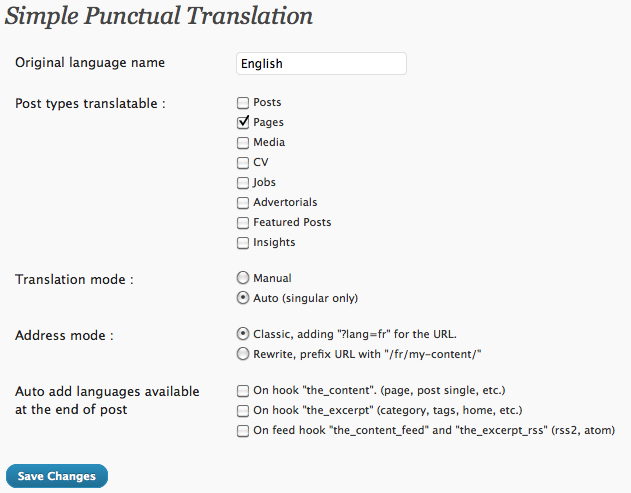
Task: Click the Featured Posts label text
Action: [292, 222]
